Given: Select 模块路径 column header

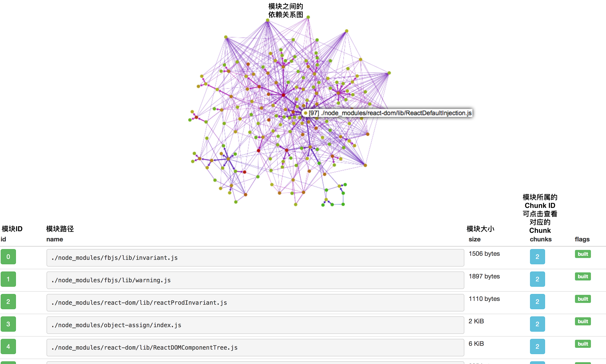Looking at the screenshot, I should (x=61, y=228).
